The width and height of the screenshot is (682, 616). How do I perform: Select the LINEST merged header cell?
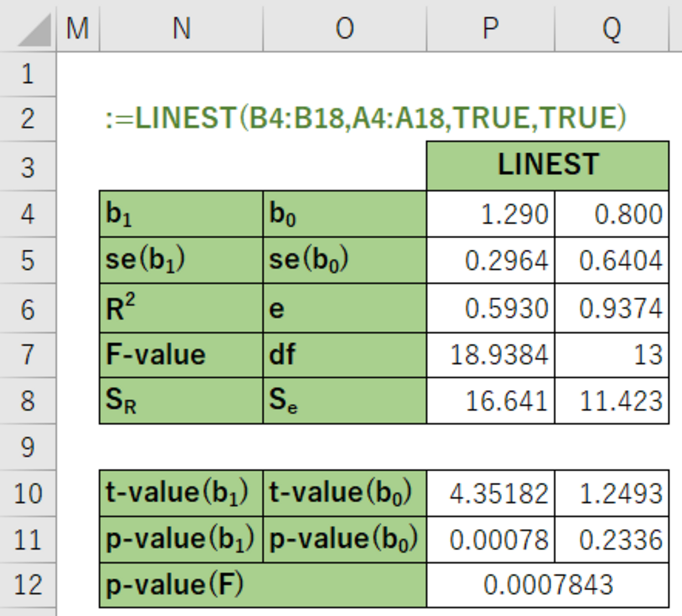[548, 166]
